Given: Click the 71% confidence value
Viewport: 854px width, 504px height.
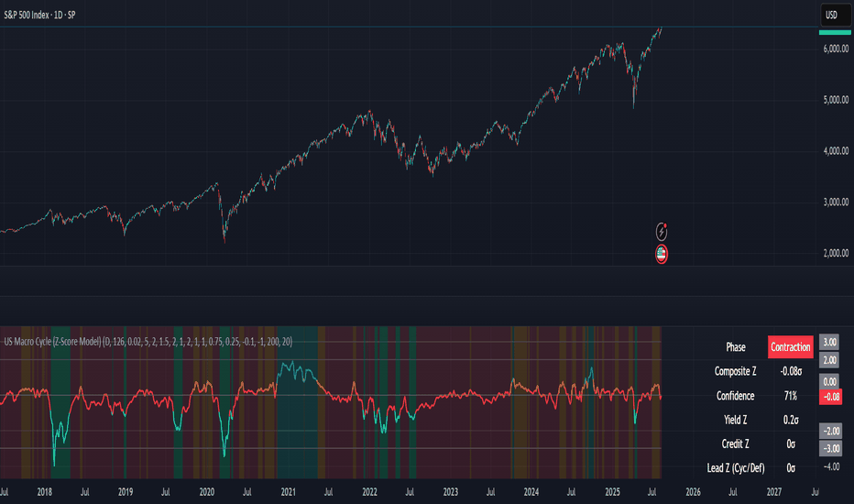Looking at the screenshot, I should (x=791, y=396).
